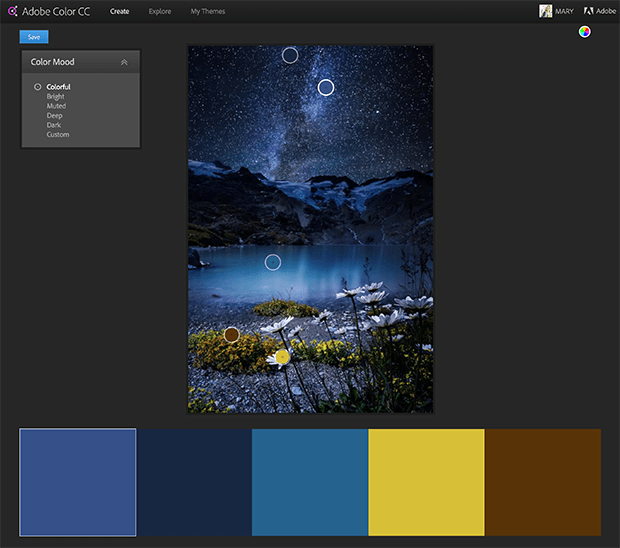Choose the Deep color mood
Image resolution: width=620 pixels, height=548 pixels.
point(55,115)
